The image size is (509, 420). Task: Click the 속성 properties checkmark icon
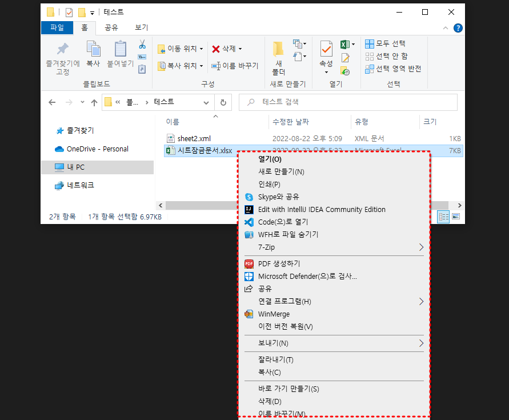[326, 49]
